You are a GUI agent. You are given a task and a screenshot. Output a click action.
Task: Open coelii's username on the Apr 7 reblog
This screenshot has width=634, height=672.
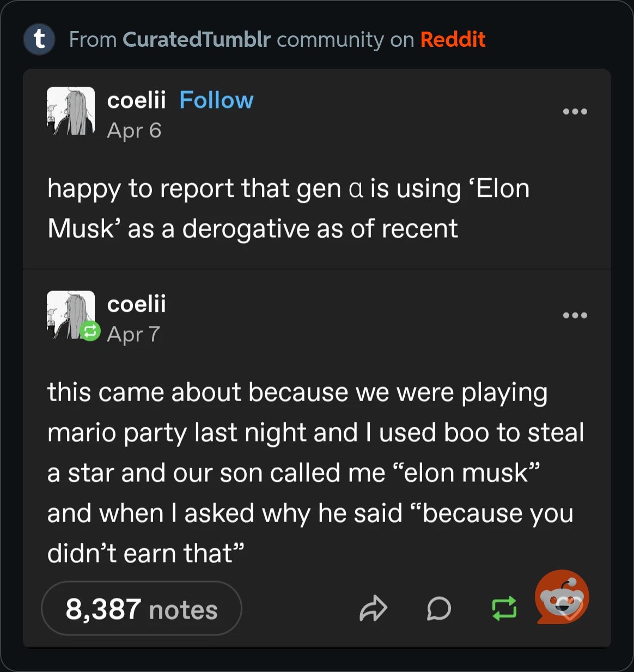pos(136,304)
